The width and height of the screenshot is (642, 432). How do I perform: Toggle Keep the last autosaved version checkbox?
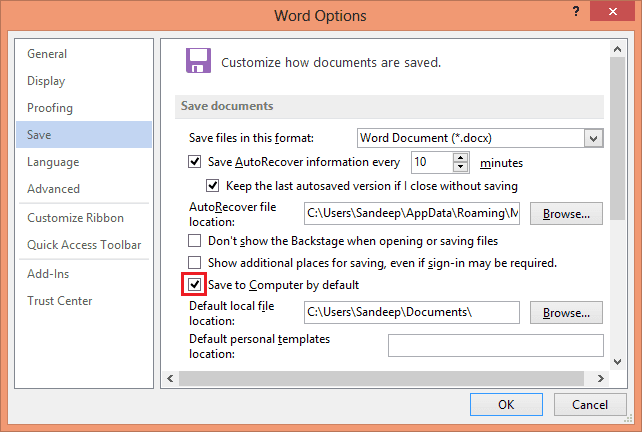(x=212, y=186)
